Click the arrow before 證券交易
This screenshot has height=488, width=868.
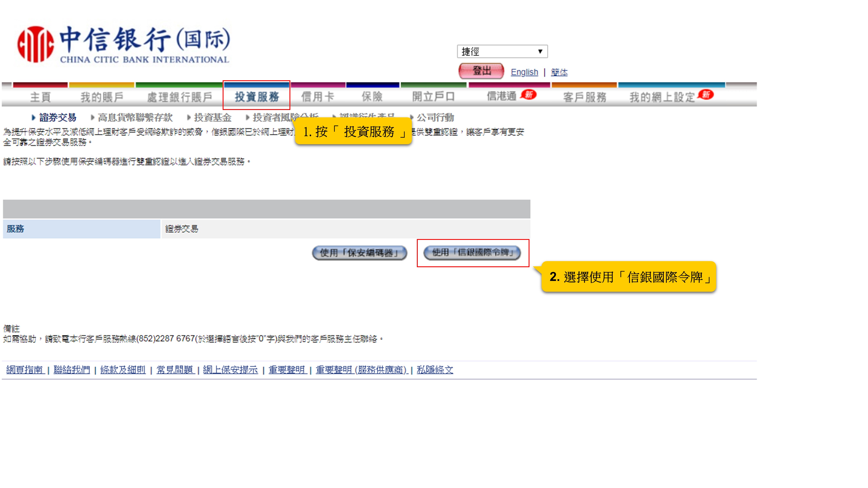[x=33, y=118]
